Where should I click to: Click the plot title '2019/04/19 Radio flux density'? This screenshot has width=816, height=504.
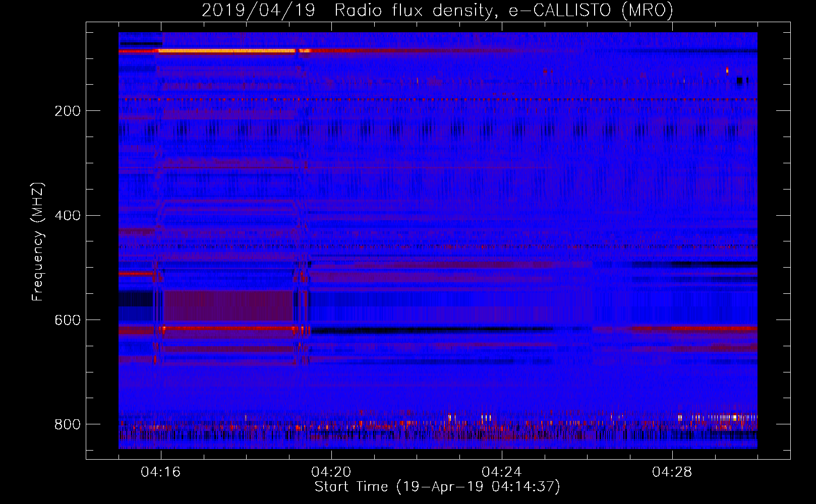[437, 10]
